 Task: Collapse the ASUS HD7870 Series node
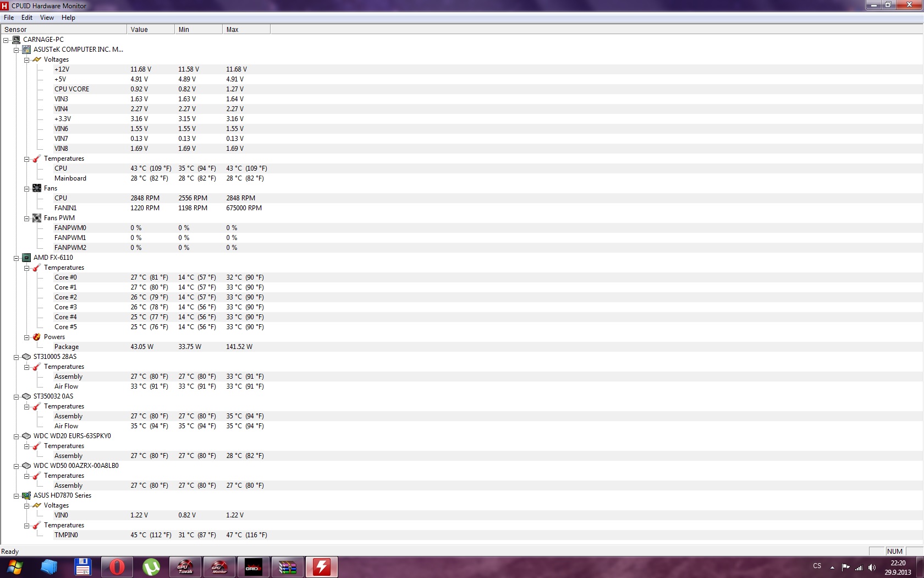[16, 495]
